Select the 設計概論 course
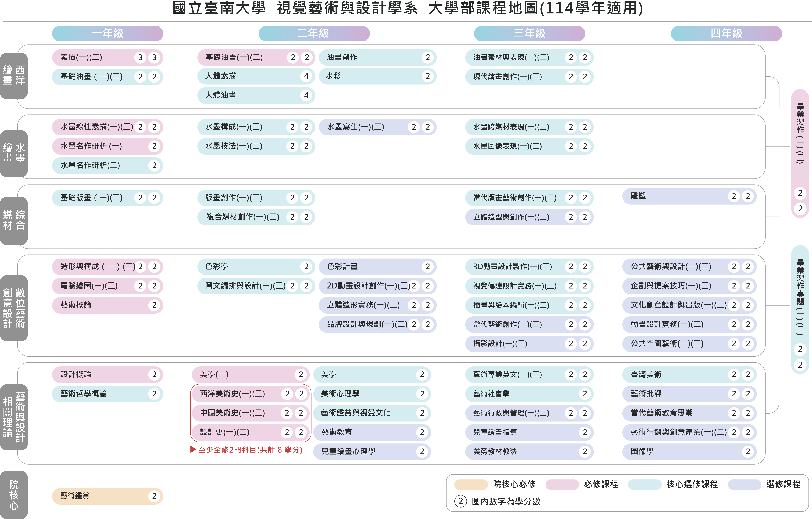812x519 pixels. [108, 375]
